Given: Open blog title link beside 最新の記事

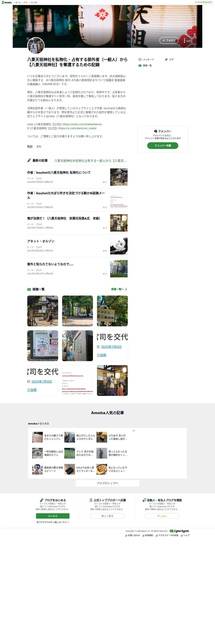Looking at the screenshot, I should click(x=91, y=161).
